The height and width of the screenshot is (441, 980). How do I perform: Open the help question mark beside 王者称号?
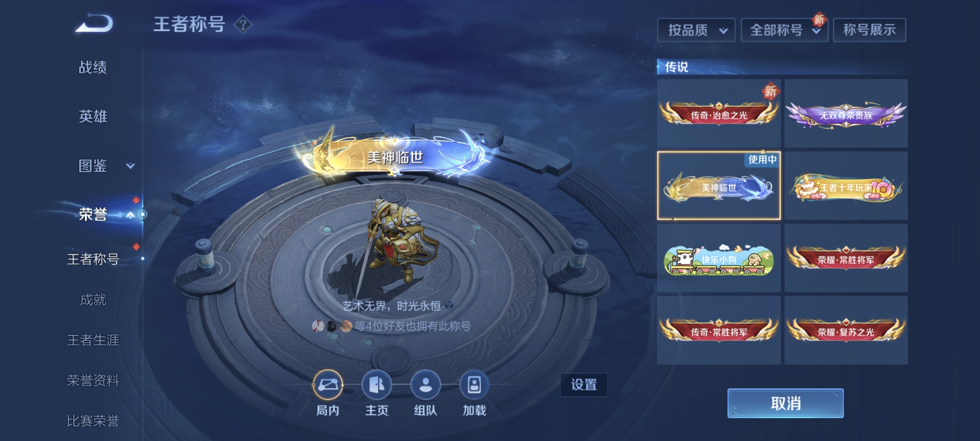point(243,24)
